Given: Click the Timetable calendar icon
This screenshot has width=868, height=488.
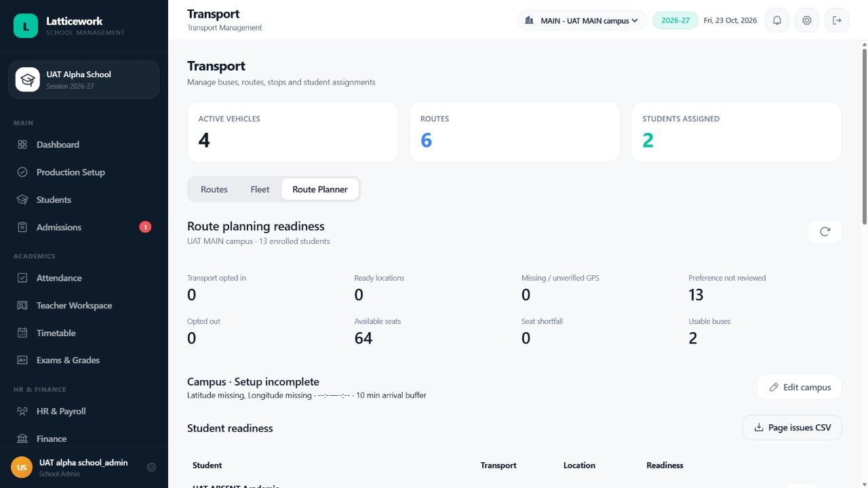Looking at the screenshot, I should coord(22,333).
